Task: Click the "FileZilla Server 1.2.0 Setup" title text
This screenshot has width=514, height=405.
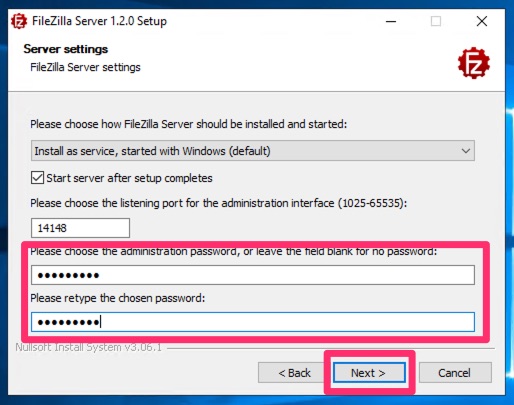Action: [x=99, y=21]
